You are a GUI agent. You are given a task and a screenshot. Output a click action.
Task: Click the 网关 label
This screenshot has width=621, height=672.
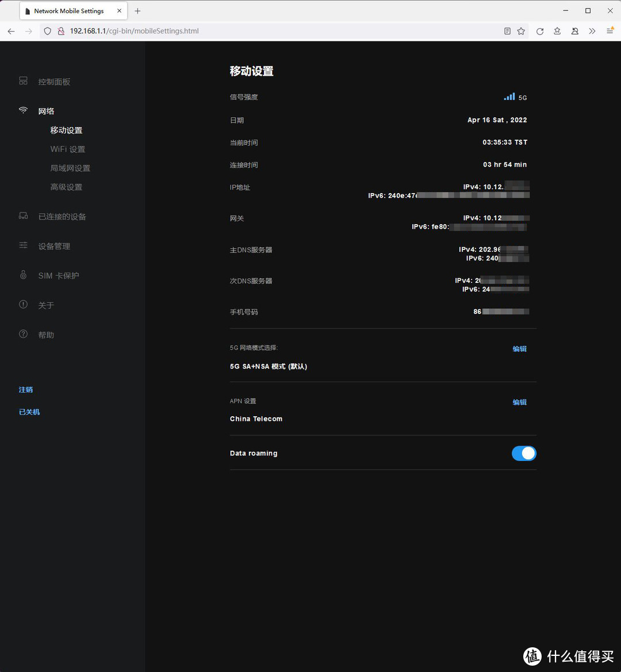pyautogui.click(x=237, y=218)
